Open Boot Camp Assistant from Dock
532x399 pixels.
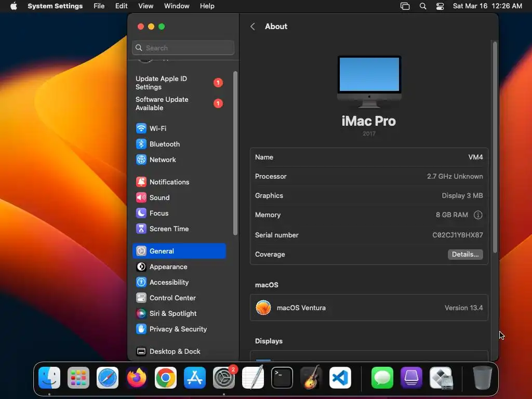[x=441, y=378]
